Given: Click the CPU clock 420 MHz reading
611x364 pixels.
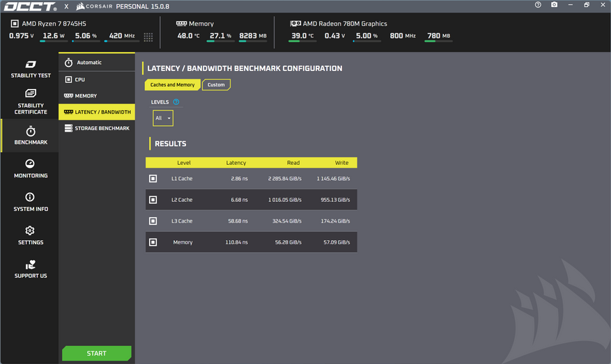Looking at the screenshot, I should coord(122,35).
